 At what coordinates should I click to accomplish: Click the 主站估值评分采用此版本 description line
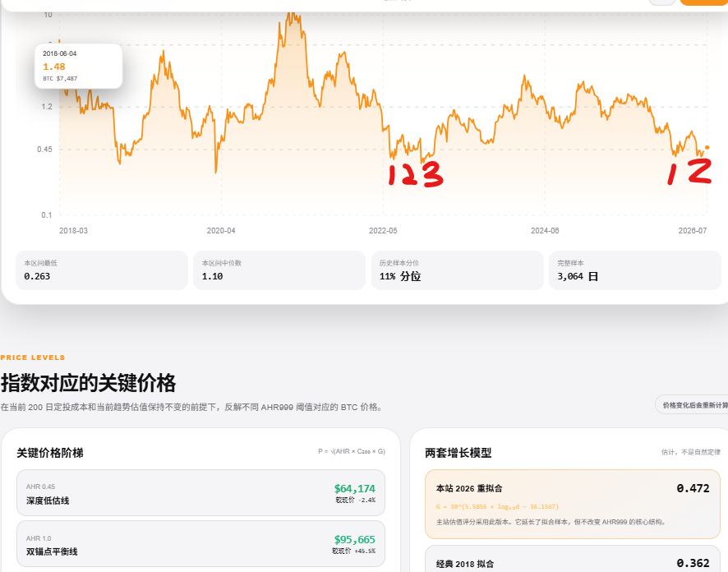pos(551,522)
